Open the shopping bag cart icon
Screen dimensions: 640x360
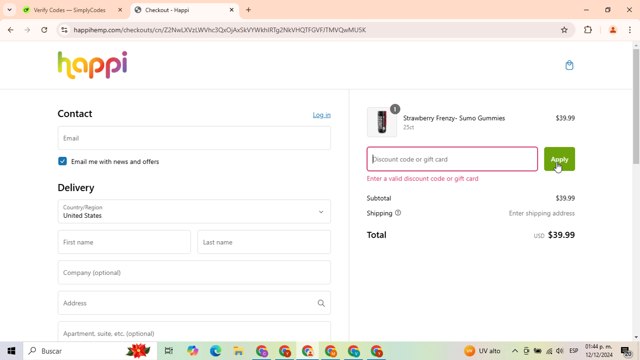tap(569, 65)
